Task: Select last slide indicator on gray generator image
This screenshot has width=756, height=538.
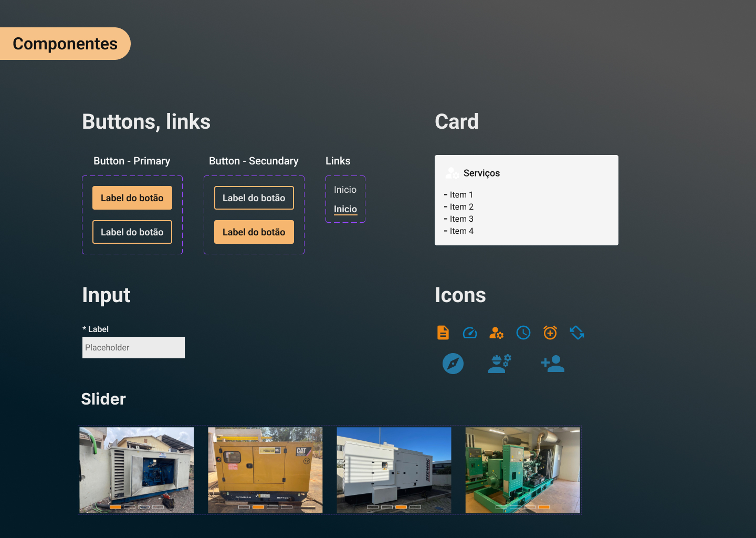Action: click(158, 507)
